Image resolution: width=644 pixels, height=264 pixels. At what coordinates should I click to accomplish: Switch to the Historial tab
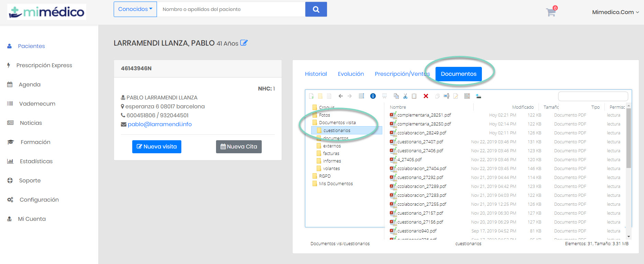[x=316, y=74]
